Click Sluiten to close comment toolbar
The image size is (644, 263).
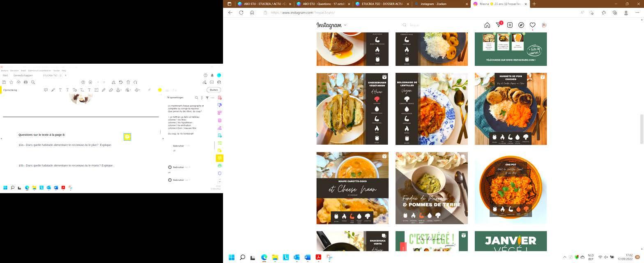(x=214, y=90)
